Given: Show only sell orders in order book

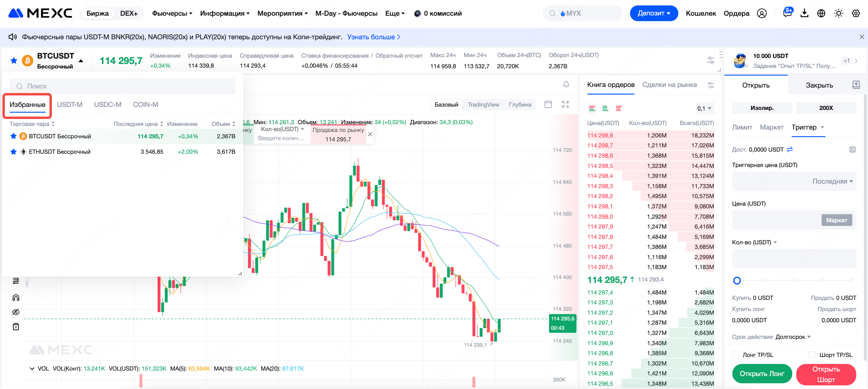Looking at the screenshot, I should tap(618, 108).
